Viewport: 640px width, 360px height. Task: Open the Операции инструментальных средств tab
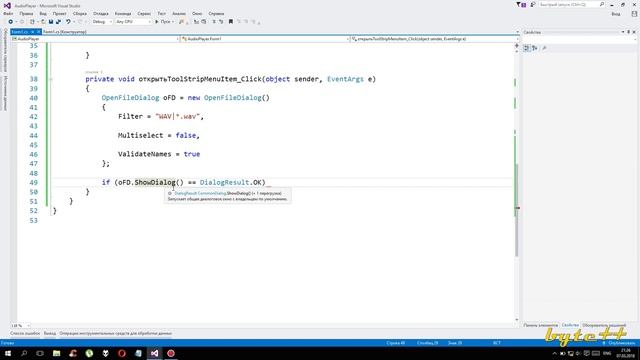pyautogui.click(x=116, y=333)
